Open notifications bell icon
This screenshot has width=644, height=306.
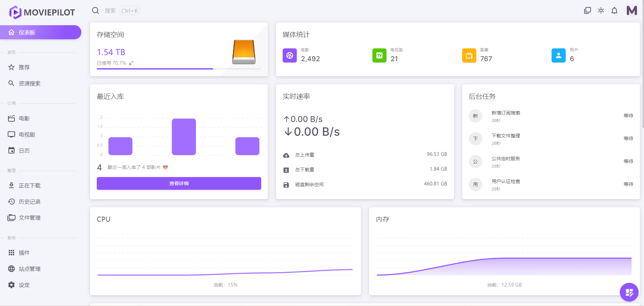(x=614, y=10)
